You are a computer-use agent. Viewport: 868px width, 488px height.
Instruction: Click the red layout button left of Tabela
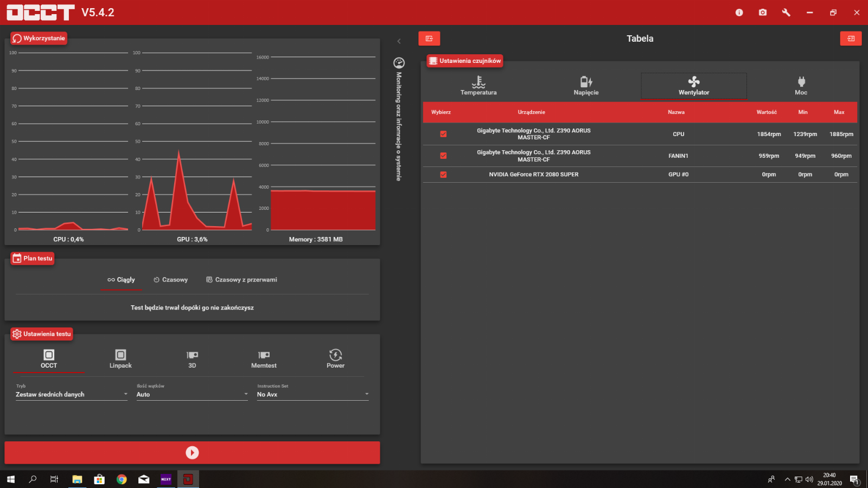[429, 38]
